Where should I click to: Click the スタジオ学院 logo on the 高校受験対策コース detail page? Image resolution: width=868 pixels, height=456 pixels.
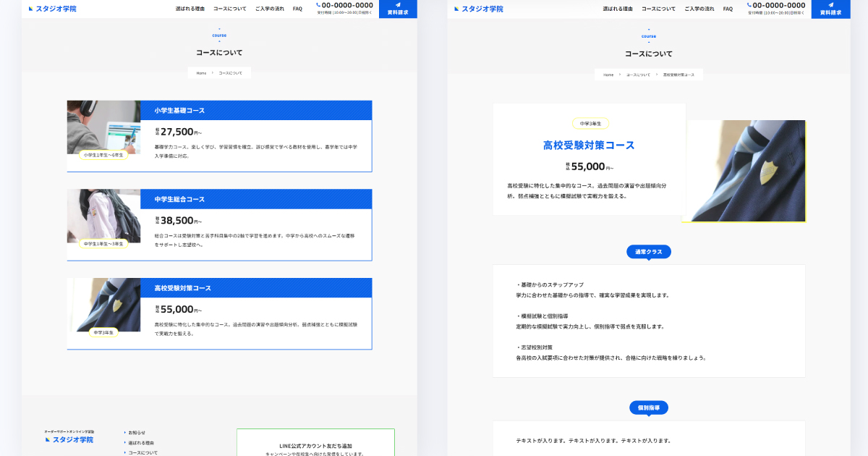click(478, 9)
